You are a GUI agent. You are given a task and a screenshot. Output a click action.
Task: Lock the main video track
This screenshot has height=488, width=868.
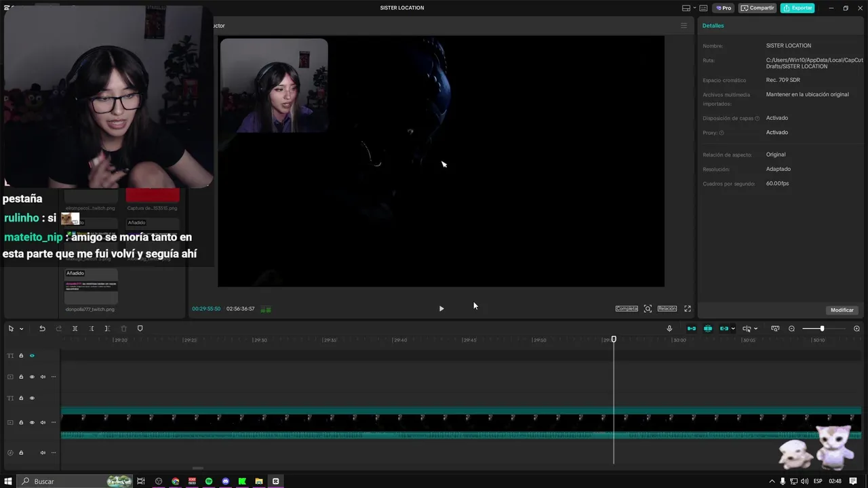tap(21, 422)
